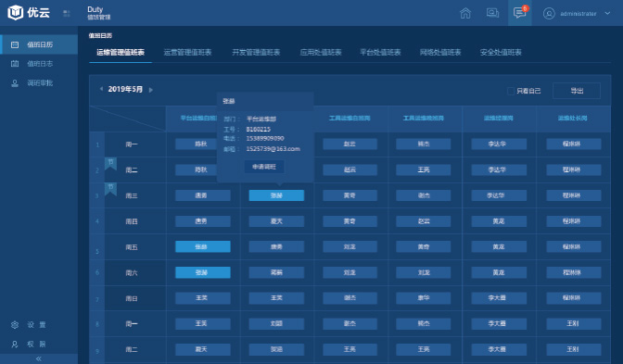Open permissions icon 权限

[15, 345]
